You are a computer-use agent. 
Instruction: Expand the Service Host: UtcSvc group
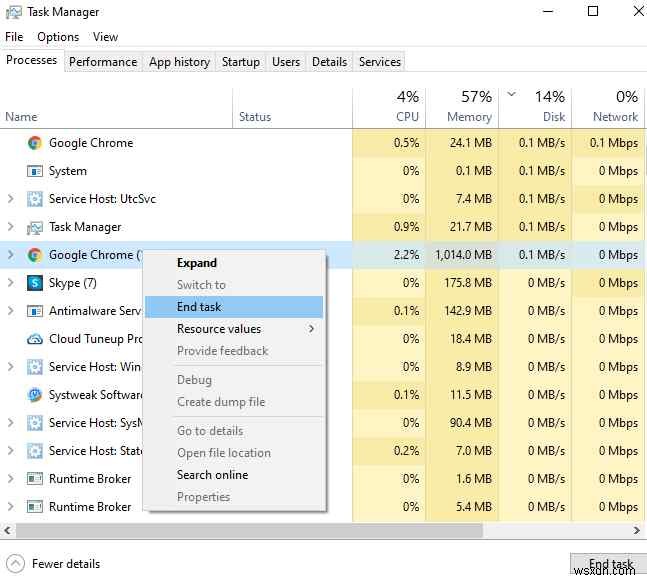(x=11, y=199)
